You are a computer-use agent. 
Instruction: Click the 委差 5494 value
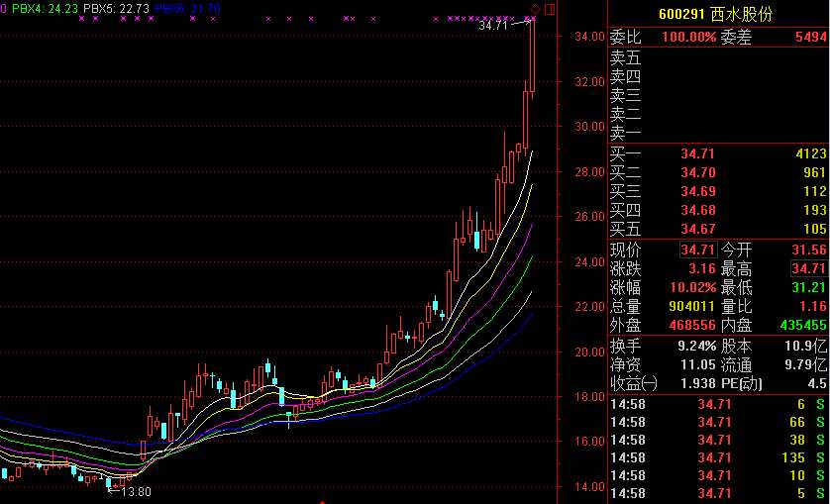(810, 37)
